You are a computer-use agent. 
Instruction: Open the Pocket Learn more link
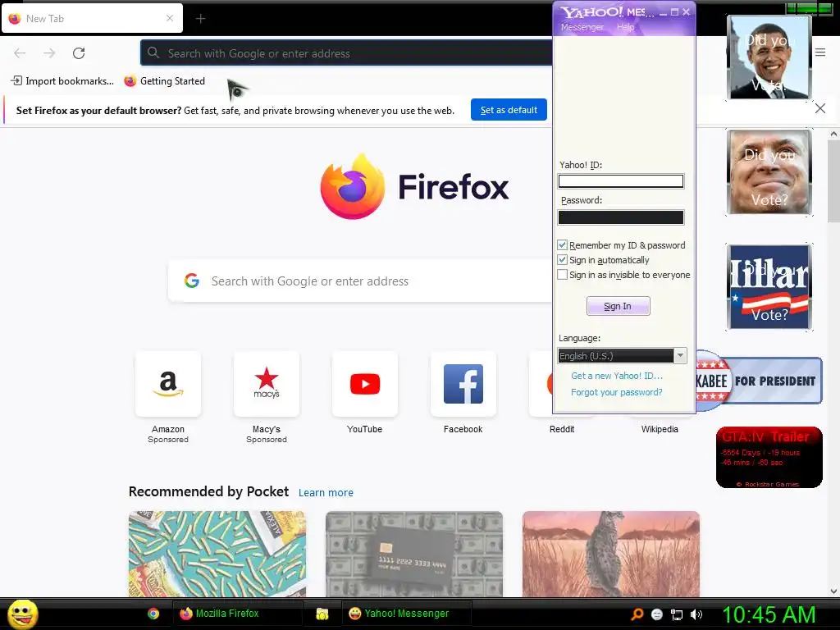click(326, 492)
